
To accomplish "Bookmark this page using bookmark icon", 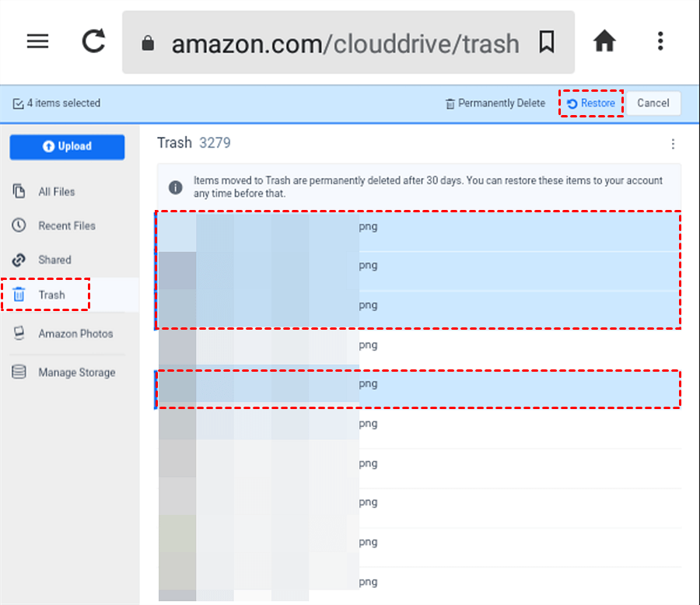I will (x=547, y=42).
